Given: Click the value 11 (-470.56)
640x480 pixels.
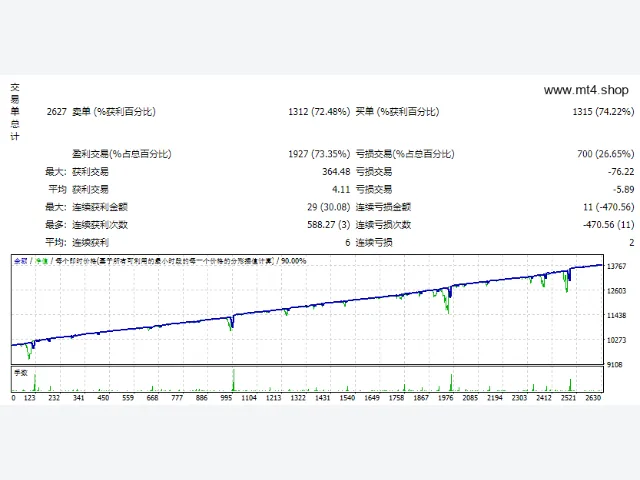Looking at the screenshot, I should point(609,207).
